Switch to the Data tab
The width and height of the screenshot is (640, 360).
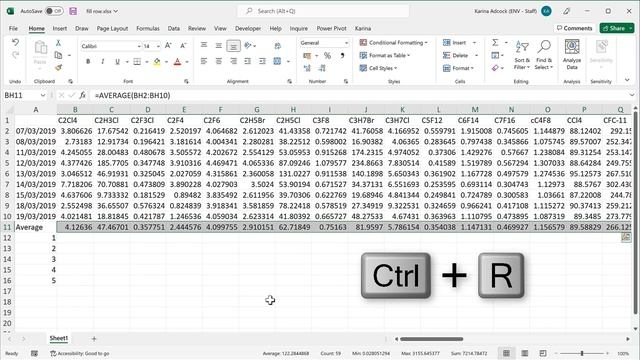pyautogui.click(x=173, y=28)
